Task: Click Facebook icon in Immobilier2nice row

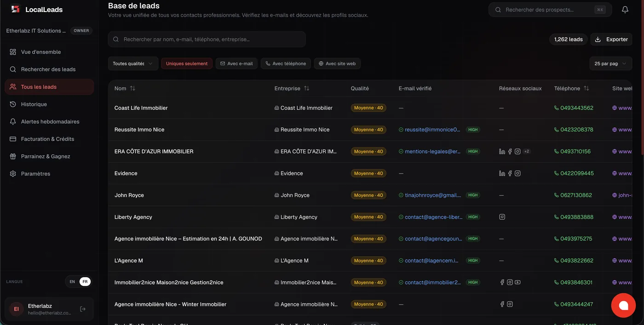Action: pos(502,282)
